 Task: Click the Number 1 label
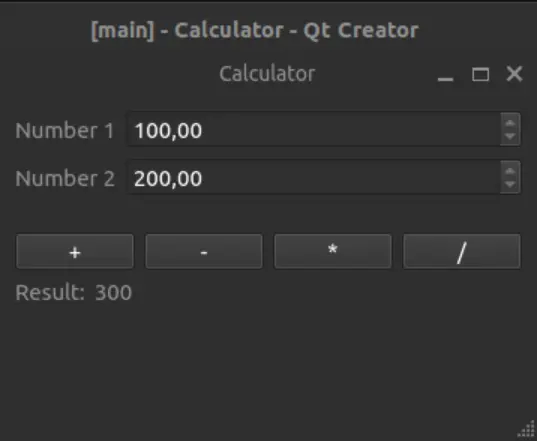(65, 130)
